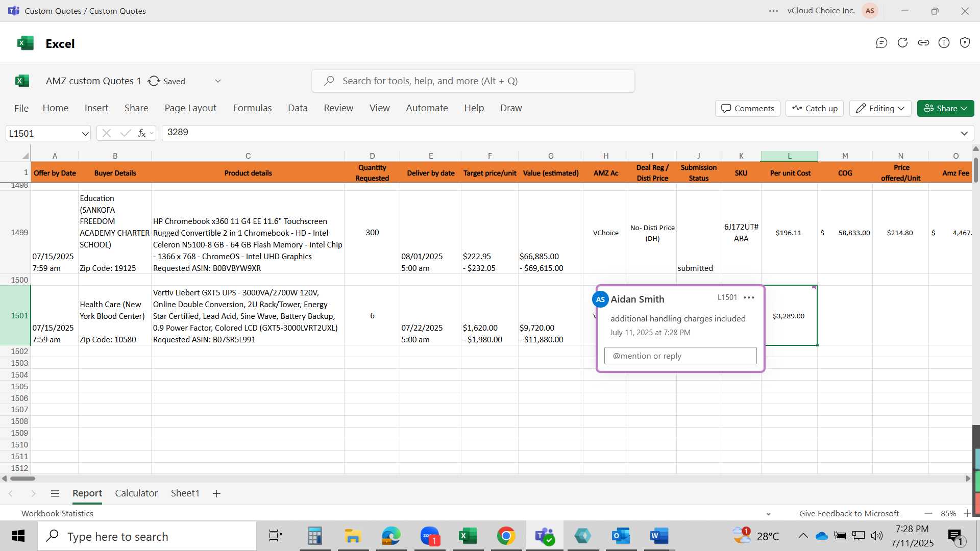Go to next sheet arrow

click(x=33, y=493)
